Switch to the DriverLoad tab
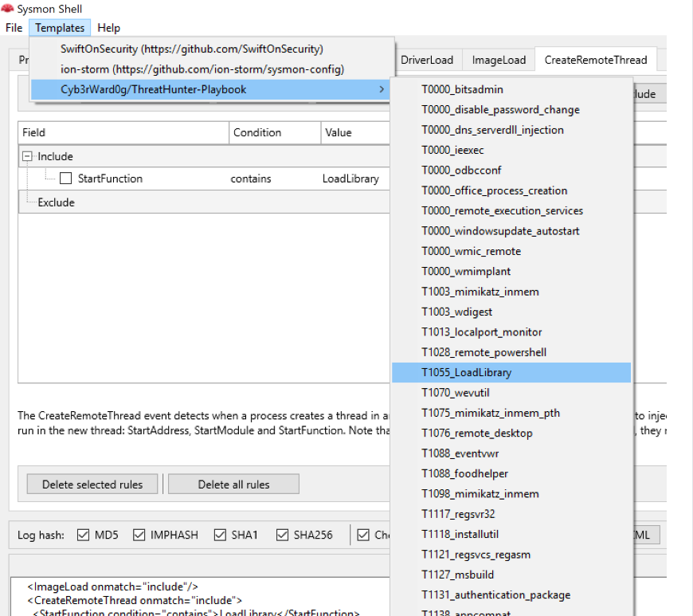 429,59
